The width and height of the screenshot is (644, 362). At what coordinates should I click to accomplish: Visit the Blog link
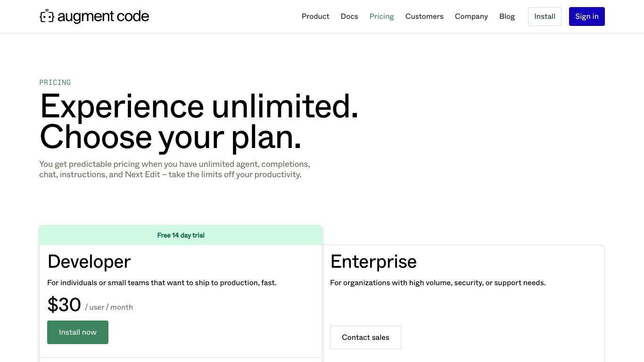(x=507, y=16)
